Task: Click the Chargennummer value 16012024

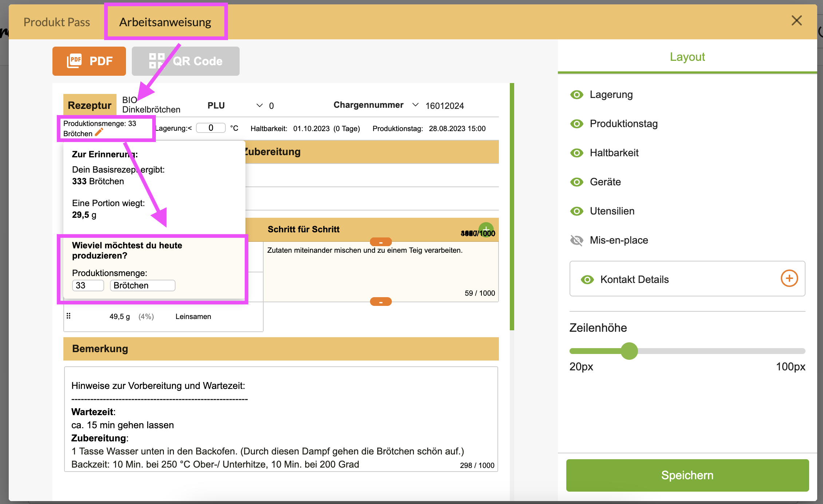Action: (445, 106)
